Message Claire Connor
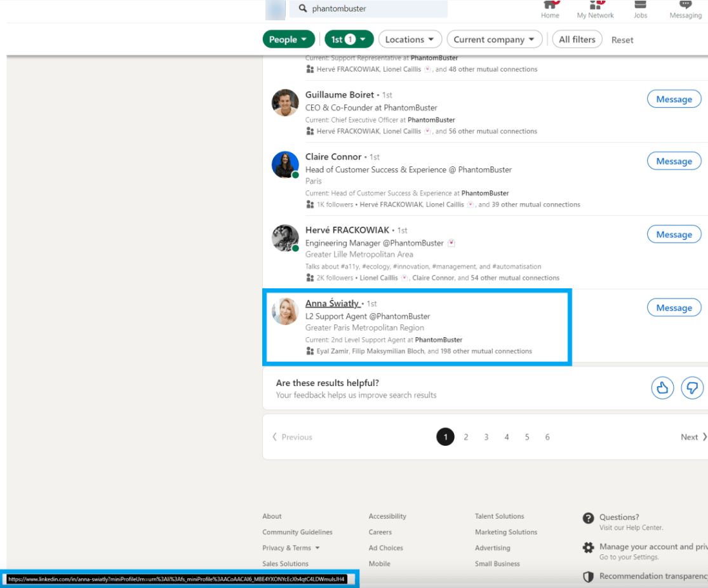This screenshot has height=588, width=708. click(674, 161)
